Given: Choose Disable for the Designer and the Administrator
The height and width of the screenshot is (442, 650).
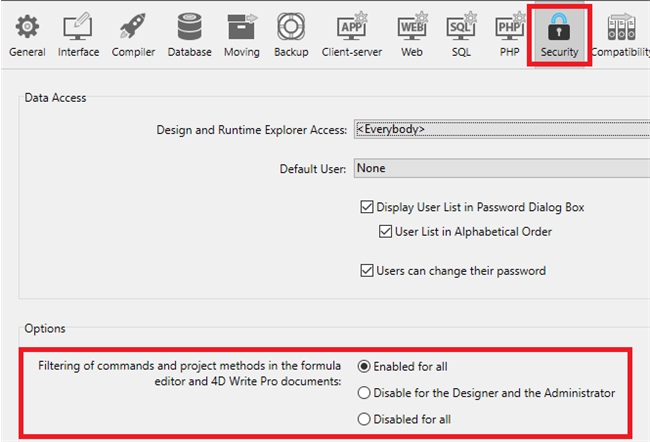Looking at the screenshot, I should pos(364,393).
